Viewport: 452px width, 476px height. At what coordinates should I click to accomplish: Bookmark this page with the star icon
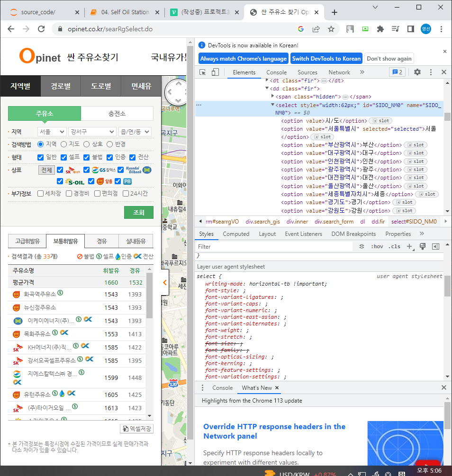pos(331,29)
